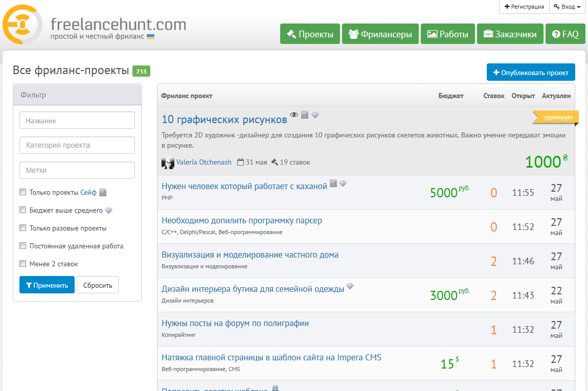Click the eye icon beside 10 графических рисунков

pyautogui.click(x=294, y=115)
